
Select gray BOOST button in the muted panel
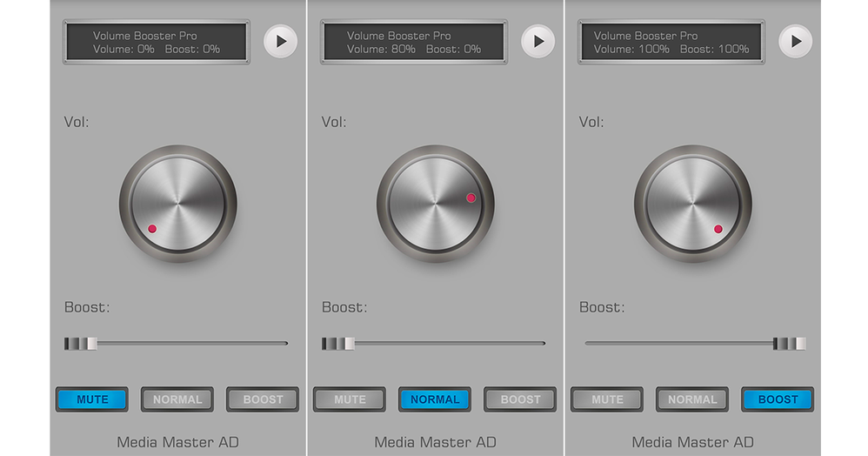tap(263, 399)
